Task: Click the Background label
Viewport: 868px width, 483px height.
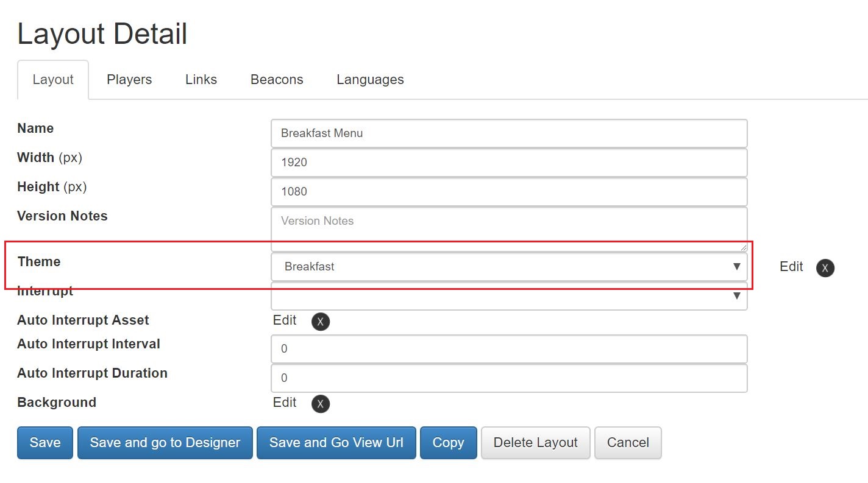Action: (x=57, y=403)
